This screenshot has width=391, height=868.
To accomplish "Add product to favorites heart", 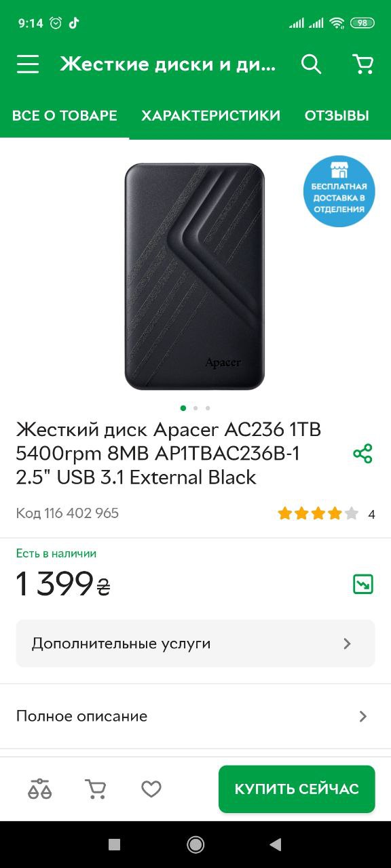I will coord(151,789).
